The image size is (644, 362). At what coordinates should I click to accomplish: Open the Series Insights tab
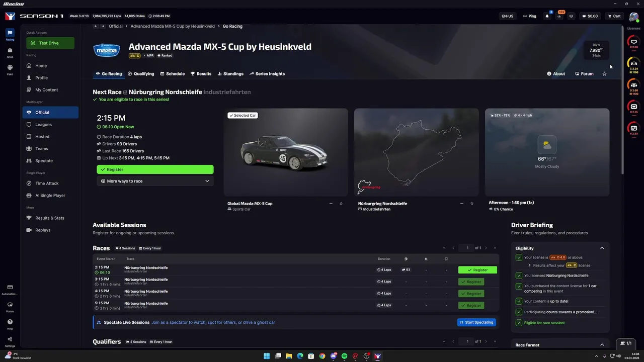pyautogui.click(x=267, y=74)
